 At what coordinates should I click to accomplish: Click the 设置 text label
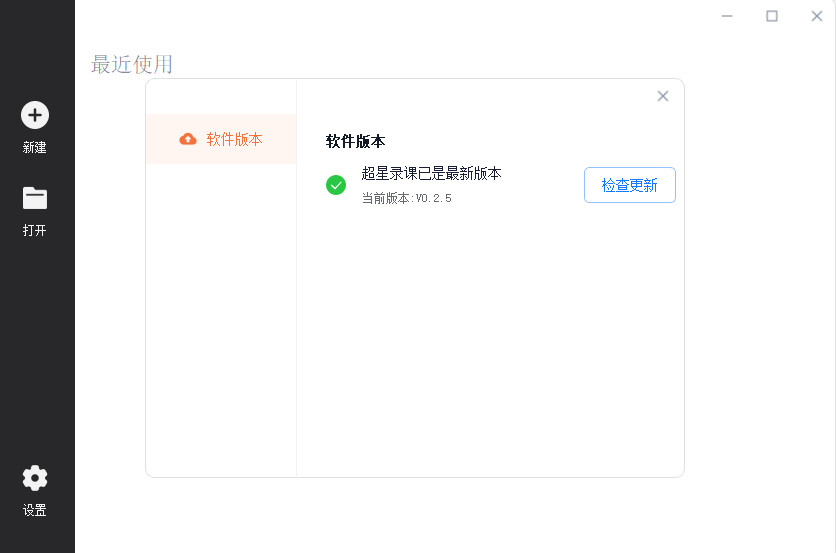tap(35, 510)
